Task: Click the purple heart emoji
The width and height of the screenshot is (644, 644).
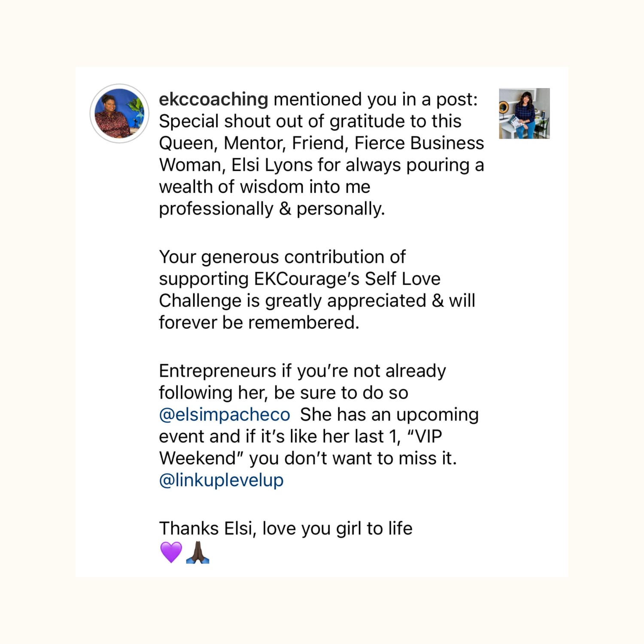Action: click(x=171, y=552)
